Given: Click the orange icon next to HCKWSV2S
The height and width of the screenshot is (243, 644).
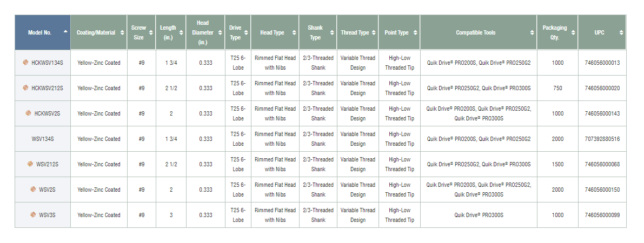Looking at the screenshot, I should 28,113.
